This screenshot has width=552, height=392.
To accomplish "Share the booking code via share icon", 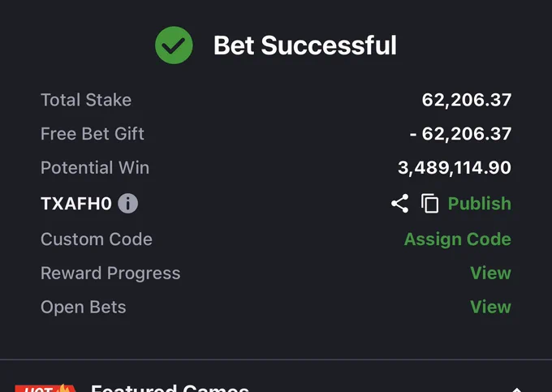I will click(400, 204).
